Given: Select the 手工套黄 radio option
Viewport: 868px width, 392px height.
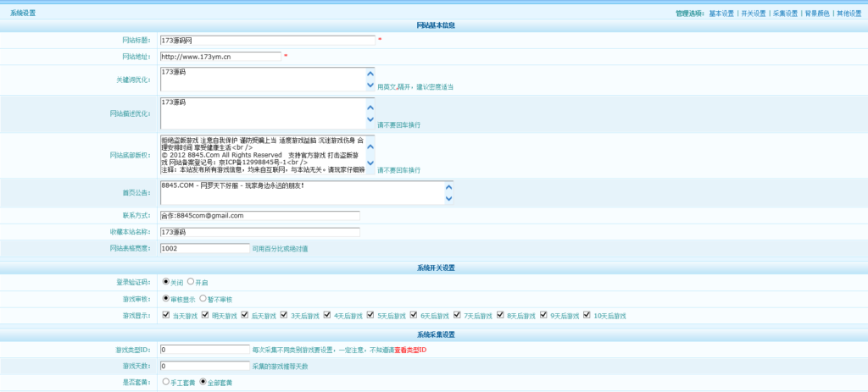Looking at the screenshot, I should click(165, 382).
